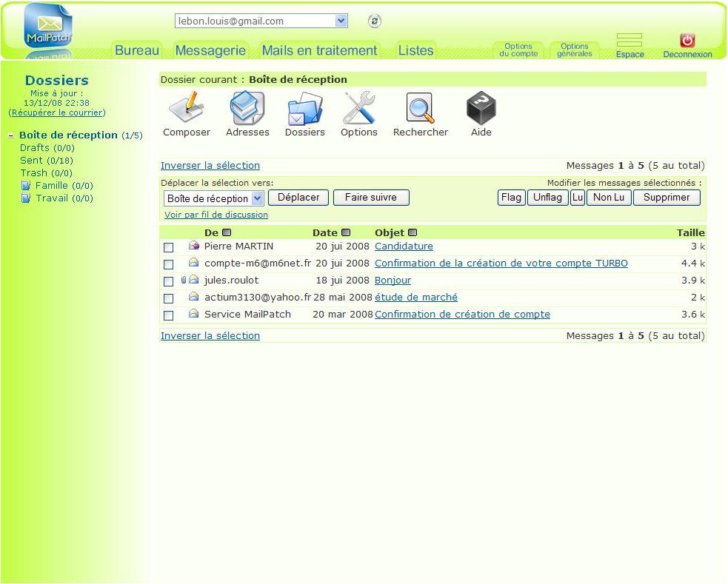728x584 pixels.
Task: Check the Service MailPatch message checkbox
Action: point(169,315)
